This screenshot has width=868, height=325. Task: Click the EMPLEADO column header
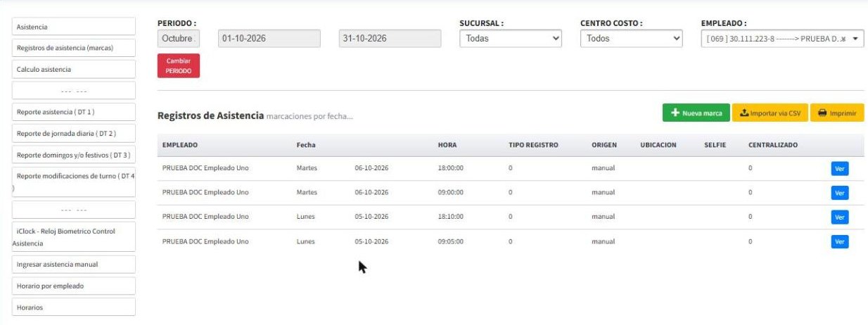click(180, 145)
